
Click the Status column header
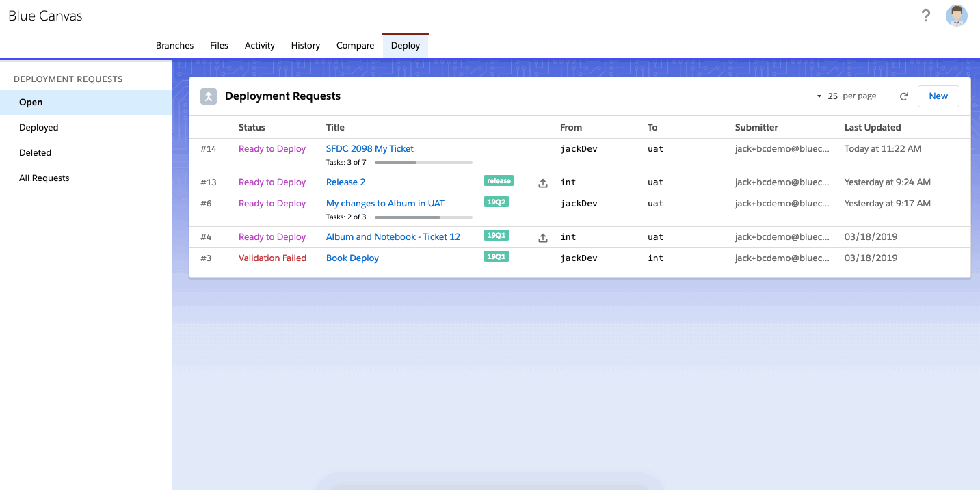pos(252,128)
